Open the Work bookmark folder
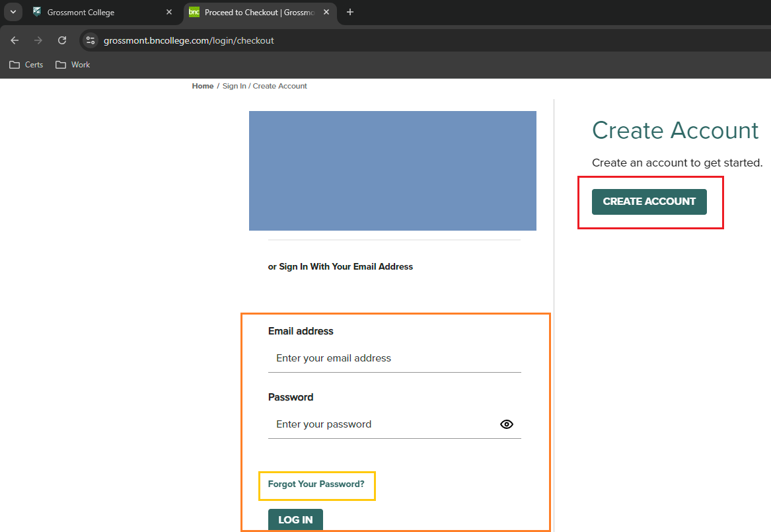The width and height of the screenshot is (771, 532). click(73, 65)
